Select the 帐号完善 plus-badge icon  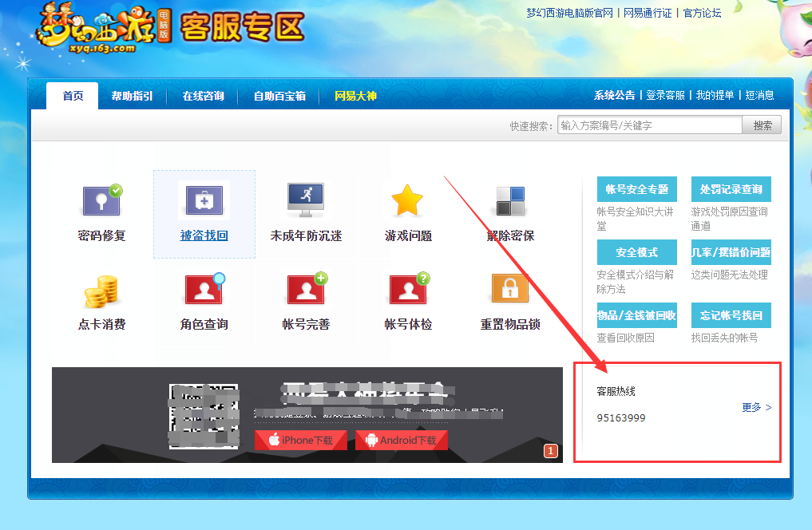307,288
